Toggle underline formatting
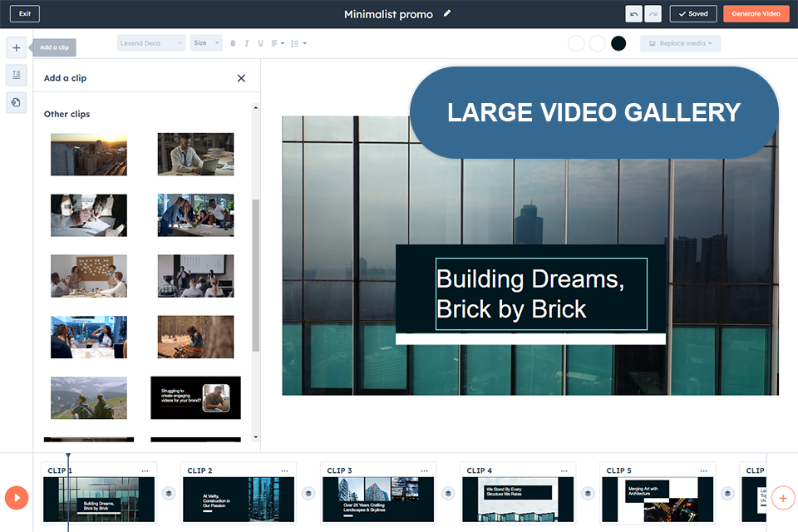 [260, 43]
